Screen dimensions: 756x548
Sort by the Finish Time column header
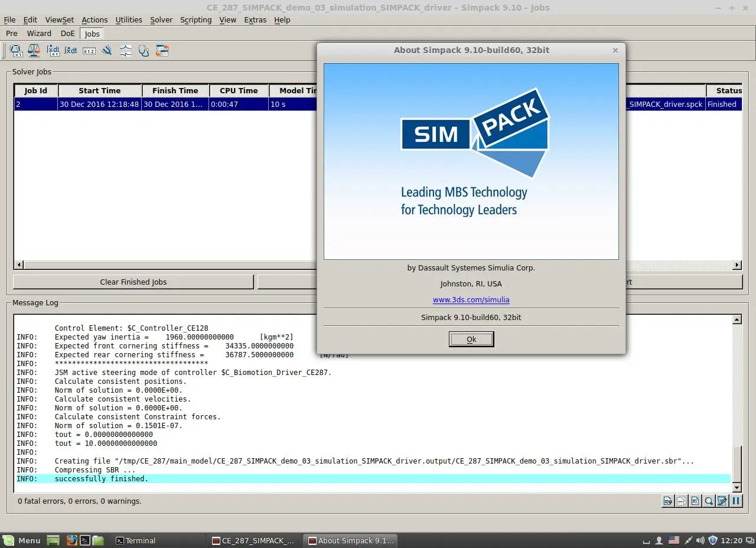pyautogui.click(x=175, y=90)
